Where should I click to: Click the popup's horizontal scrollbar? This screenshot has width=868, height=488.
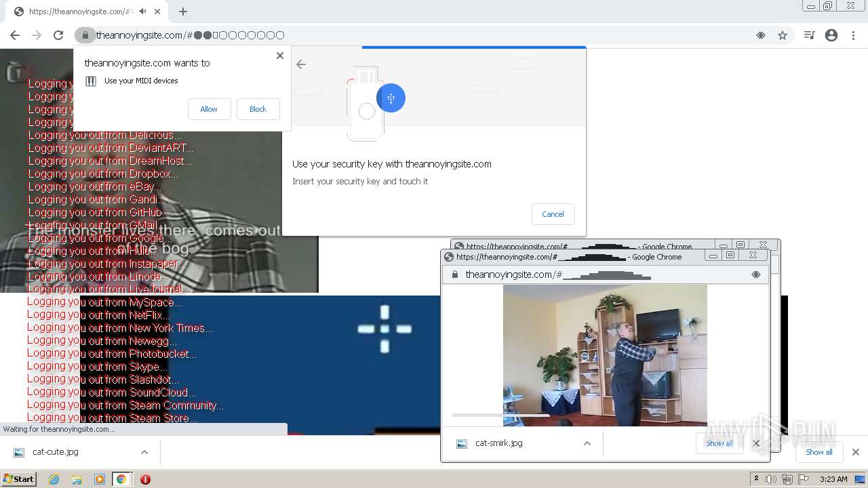500,415
